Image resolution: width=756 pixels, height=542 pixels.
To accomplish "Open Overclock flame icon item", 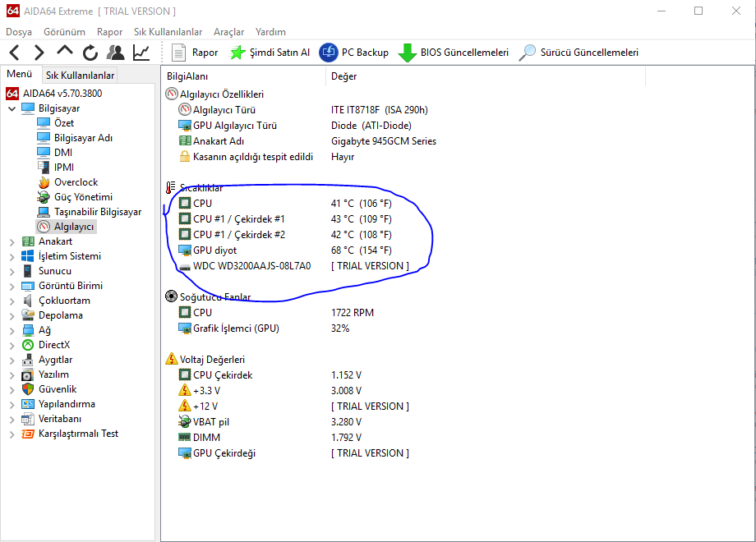I will (x=44, y=182).
